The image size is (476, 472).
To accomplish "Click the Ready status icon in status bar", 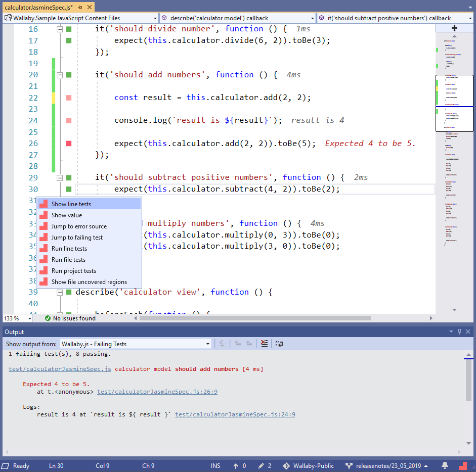I will coord(5,466).
